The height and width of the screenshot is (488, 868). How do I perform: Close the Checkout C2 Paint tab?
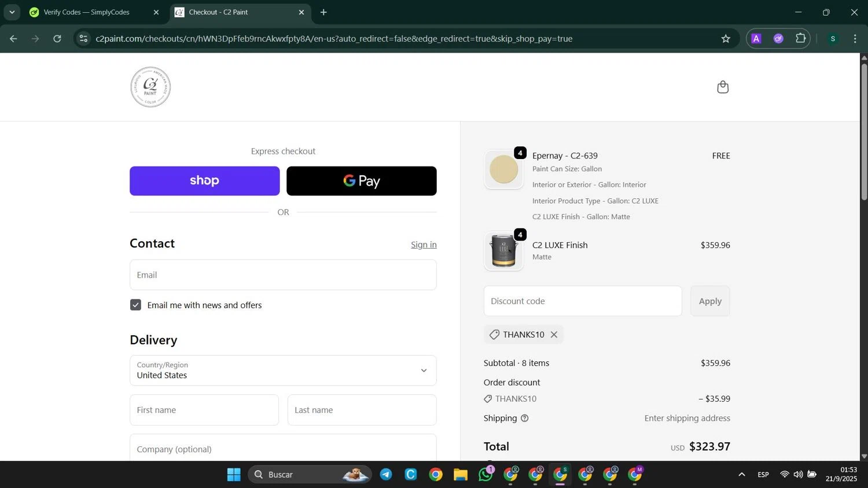coord(301,12)
